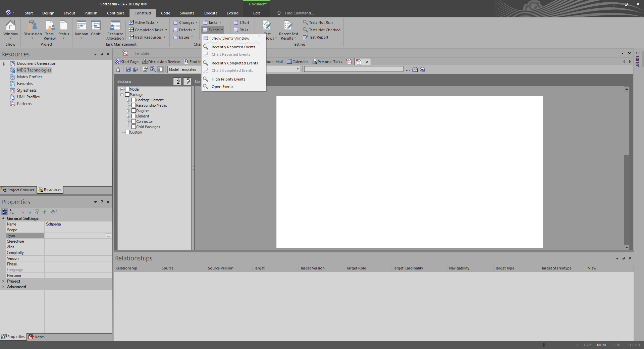Click the Name property value field Softpedia
Image resolution: width=644 pixels, height=349 pixels.
tap(78, 224)
